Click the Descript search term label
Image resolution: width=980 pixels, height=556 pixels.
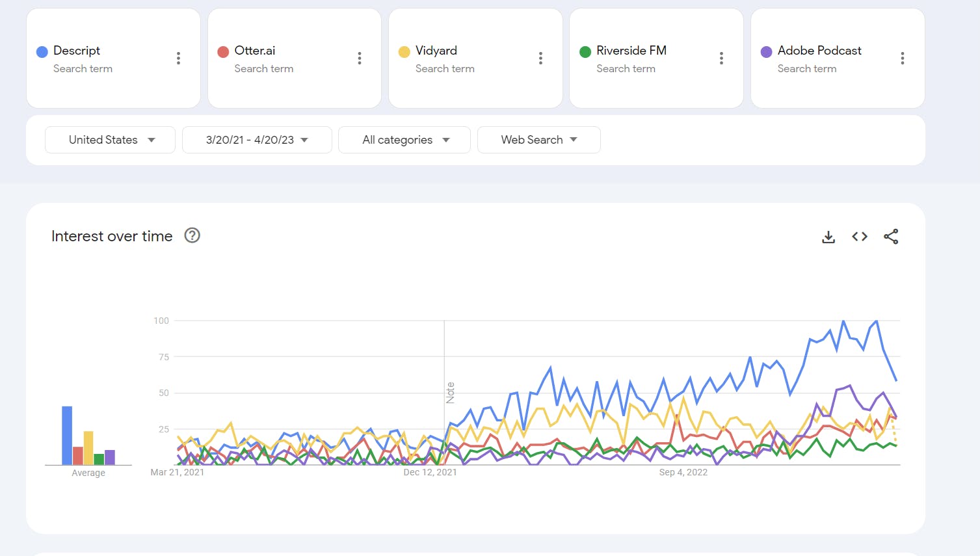[x=77, y=51]
